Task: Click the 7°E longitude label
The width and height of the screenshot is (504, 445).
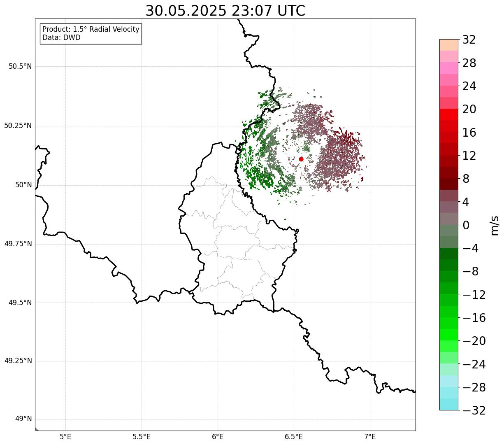Action: 370,437
